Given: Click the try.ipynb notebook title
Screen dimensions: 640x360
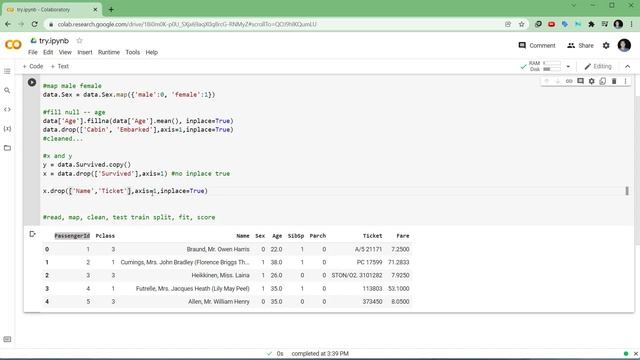Looking at the screenshot, I should (x=54, y=40).
